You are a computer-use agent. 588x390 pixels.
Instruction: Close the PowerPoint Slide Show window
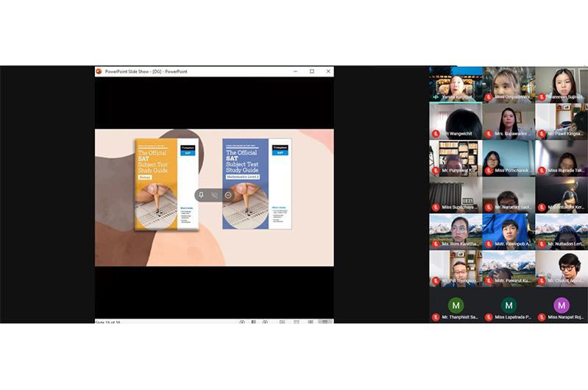[x=328, y=71]
